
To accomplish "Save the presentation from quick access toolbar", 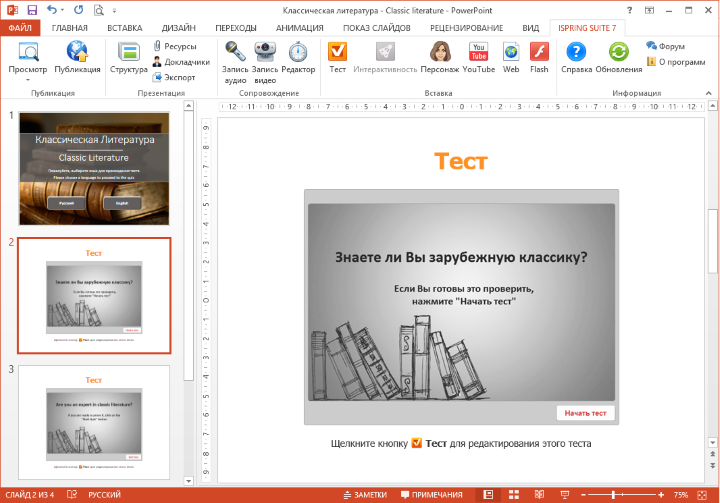I will coord(32,10).
